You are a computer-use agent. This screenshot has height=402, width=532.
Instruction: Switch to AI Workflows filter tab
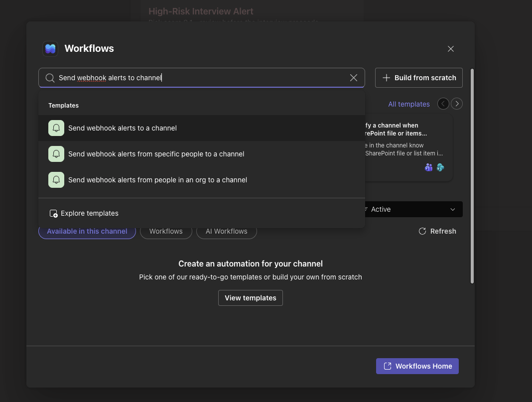pos(226,231)
